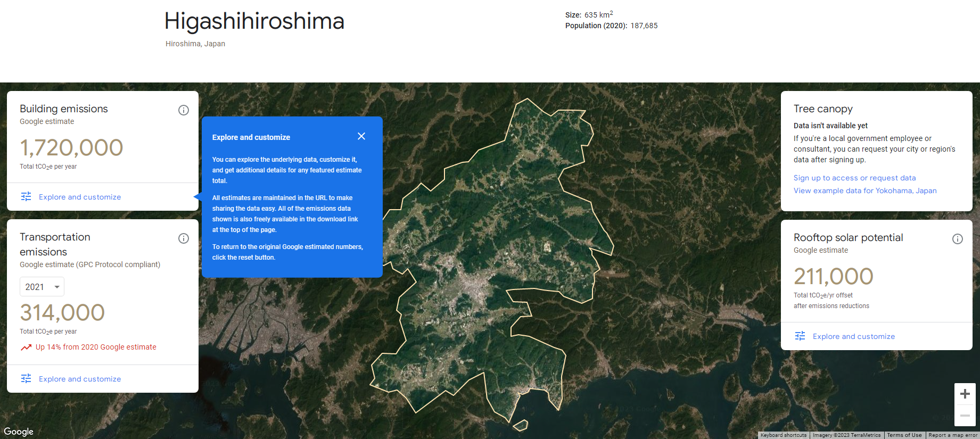The image size is (980, 439).
Task: Open Keyboard shortcuts on the map
Action: 784,435
